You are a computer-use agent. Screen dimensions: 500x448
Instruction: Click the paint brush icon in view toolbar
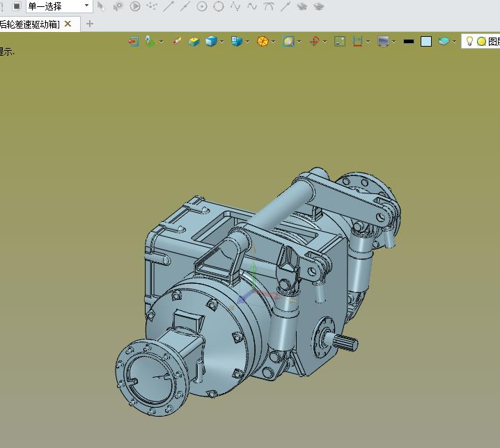tap(177, 42)
